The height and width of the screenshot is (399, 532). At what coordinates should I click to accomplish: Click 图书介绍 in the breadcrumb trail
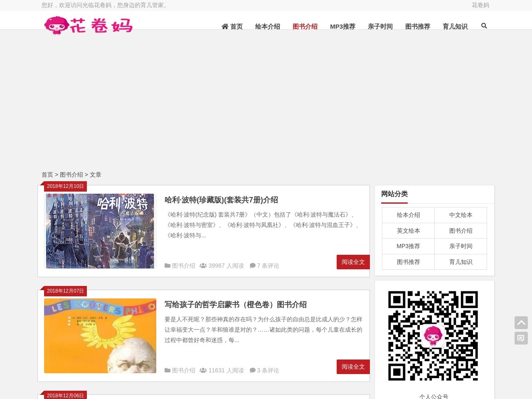pos(71,175)
